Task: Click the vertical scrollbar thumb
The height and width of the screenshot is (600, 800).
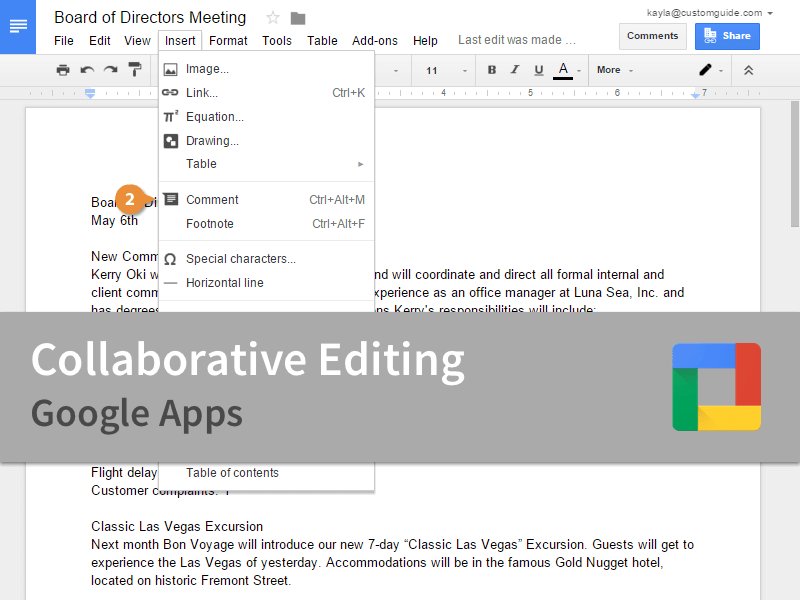Action: (794, 163)
